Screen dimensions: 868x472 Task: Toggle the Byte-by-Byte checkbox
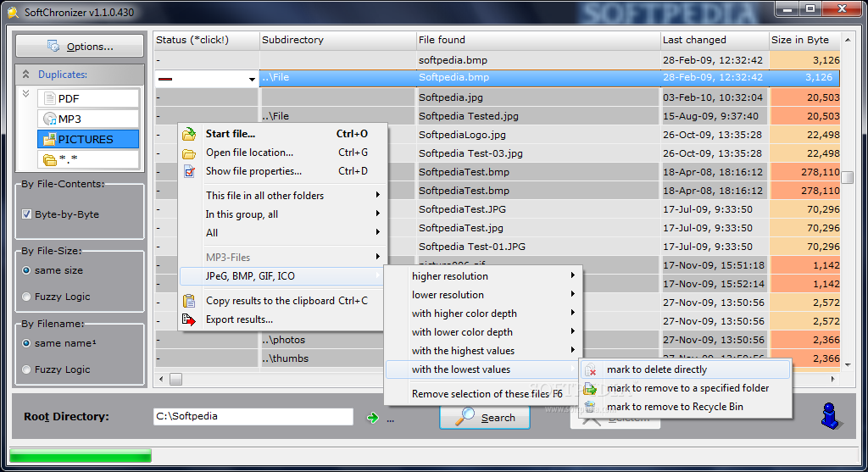click(x=26, y=214)
